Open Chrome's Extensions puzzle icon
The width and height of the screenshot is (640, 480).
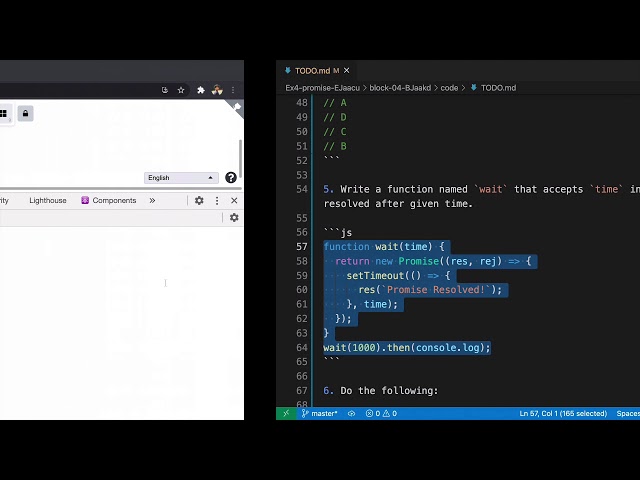(201, 90)
